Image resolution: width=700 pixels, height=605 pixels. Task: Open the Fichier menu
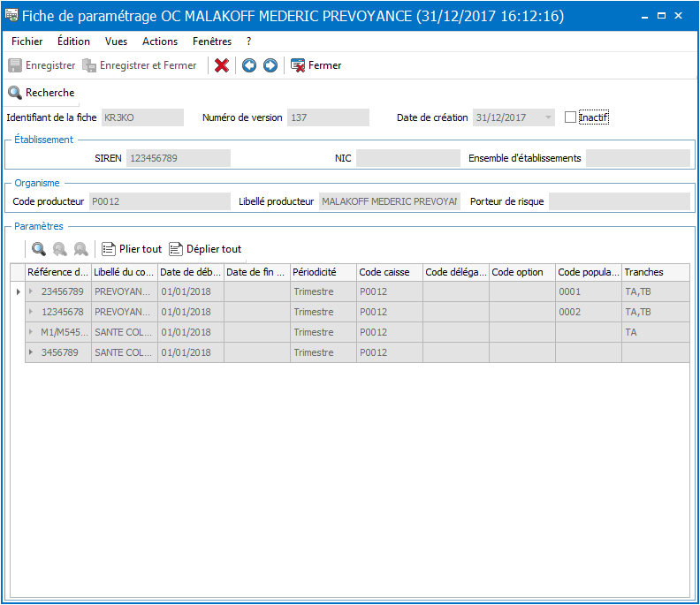27,42
